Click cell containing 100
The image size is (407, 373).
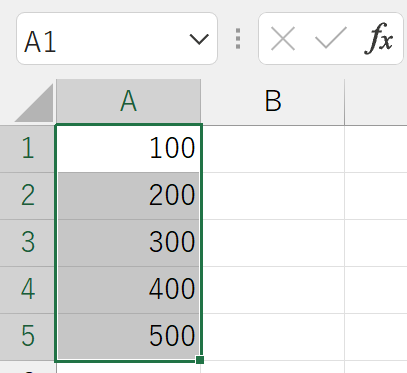tap(129, 148)
